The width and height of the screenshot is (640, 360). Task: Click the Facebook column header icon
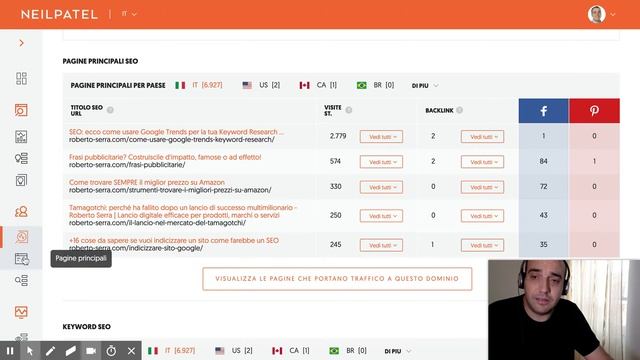(x=543, y=111)
